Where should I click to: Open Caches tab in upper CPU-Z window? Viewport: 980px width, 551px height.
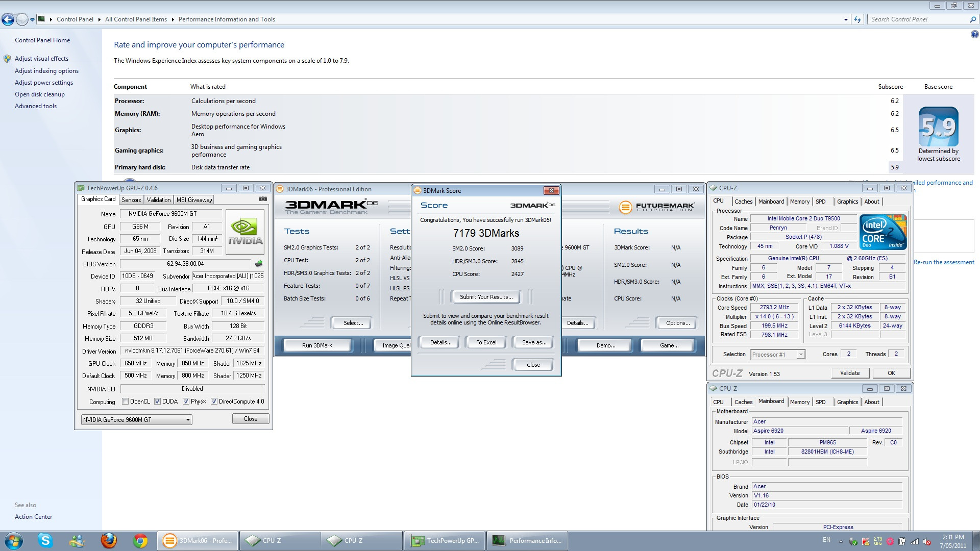point(743,202)
